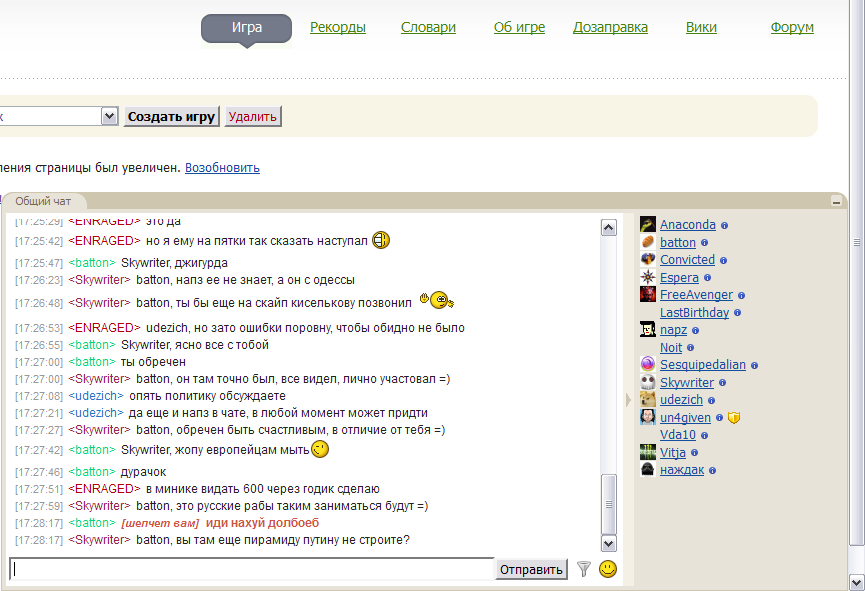Open the Вики page
Image resolution: width=865 pixels, height=591 pixels.
coord(701,27)
